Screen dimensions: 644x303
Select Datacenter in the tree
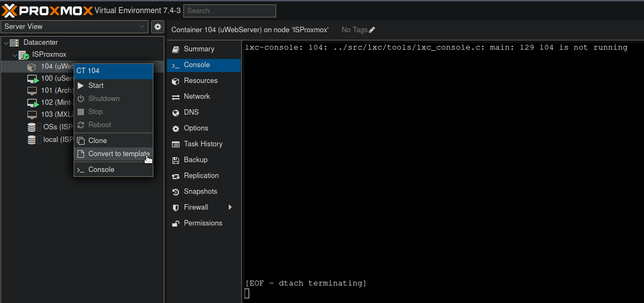coord(41,43)
